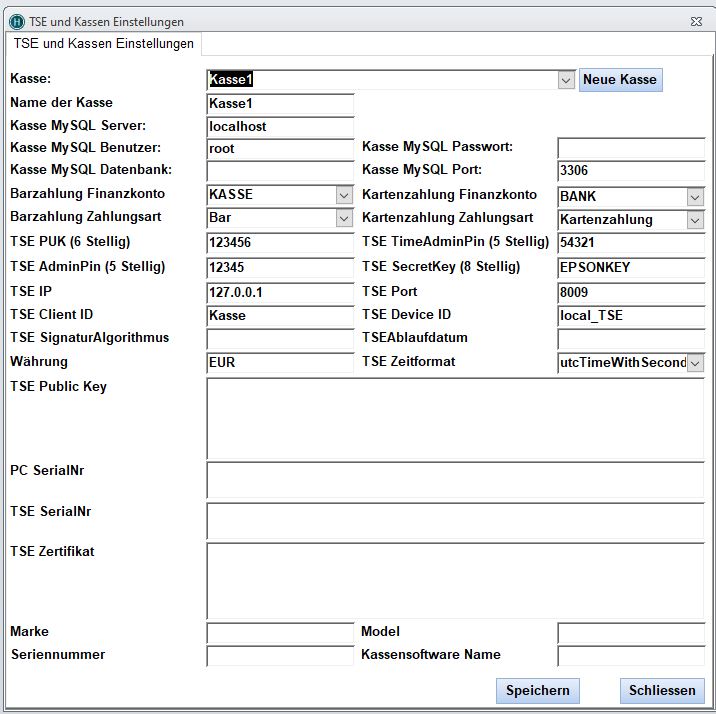Click the app icon in title bar
This screenshot has width=716, height=714.
pyautogui.click(x=14, y=21)
